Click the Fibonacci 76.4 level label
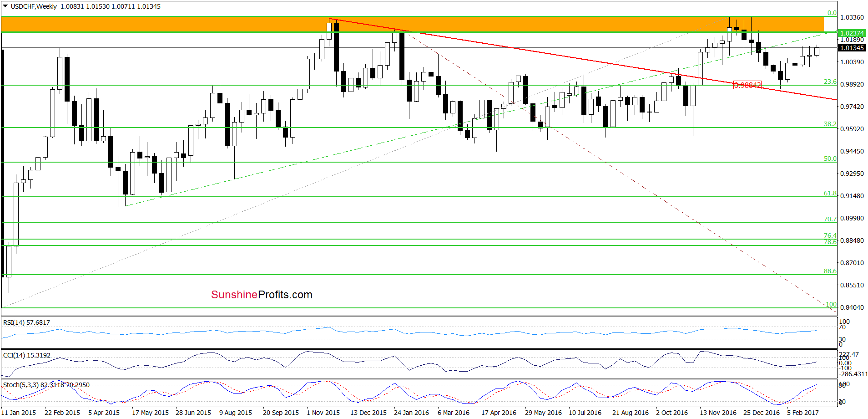Screen dimensions: 868x419 tap(830, 235)
